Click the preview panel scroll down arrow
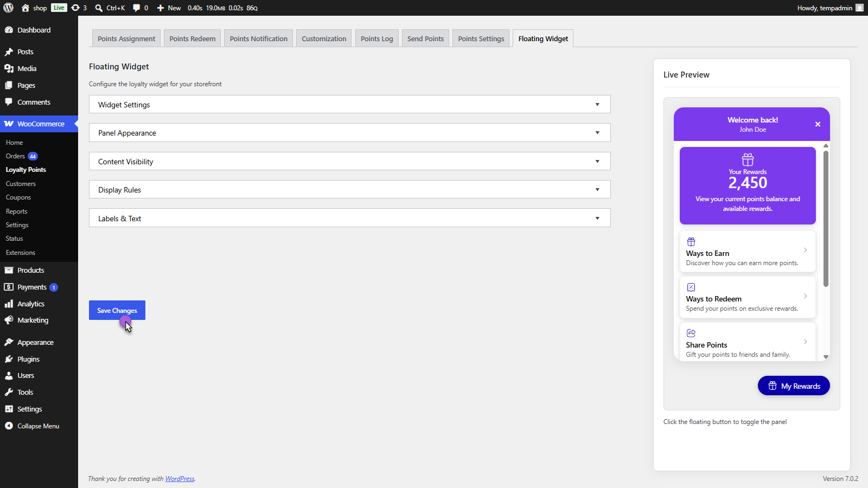 (826, 357)
